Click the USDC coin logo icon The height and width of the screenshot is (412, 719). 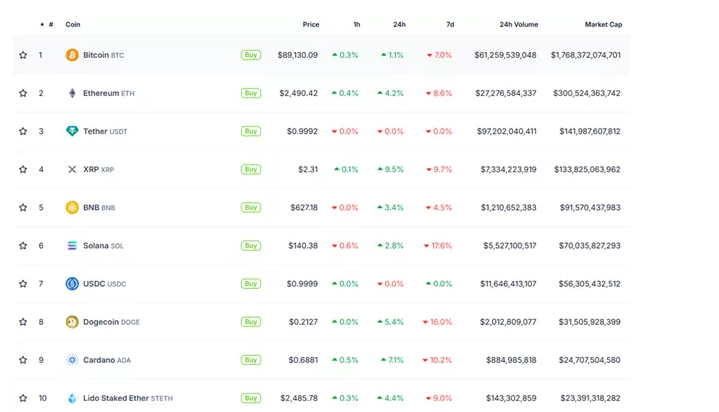tap(72, 284)
